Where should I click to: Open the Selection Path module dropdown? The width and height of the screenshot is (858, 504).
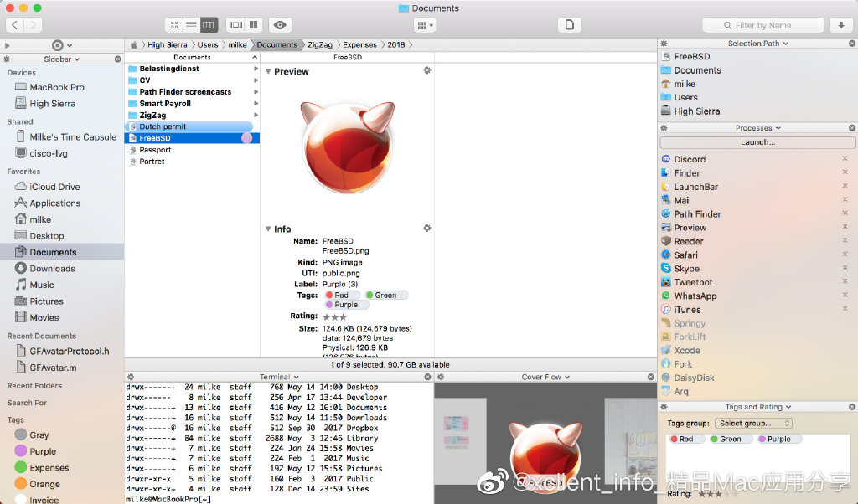pyautogui.click(x=757, y=44)
